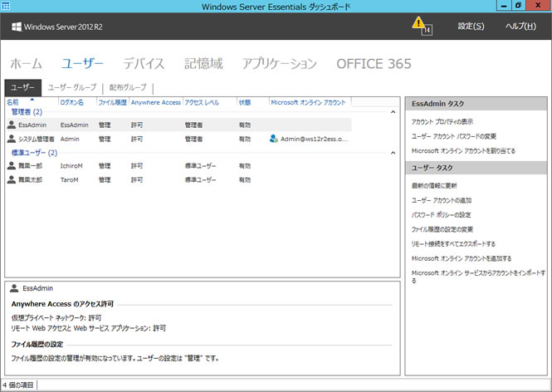Sort by the ログオン名 column header
Viewport: 552px width, 392px height.
point(72,102)
